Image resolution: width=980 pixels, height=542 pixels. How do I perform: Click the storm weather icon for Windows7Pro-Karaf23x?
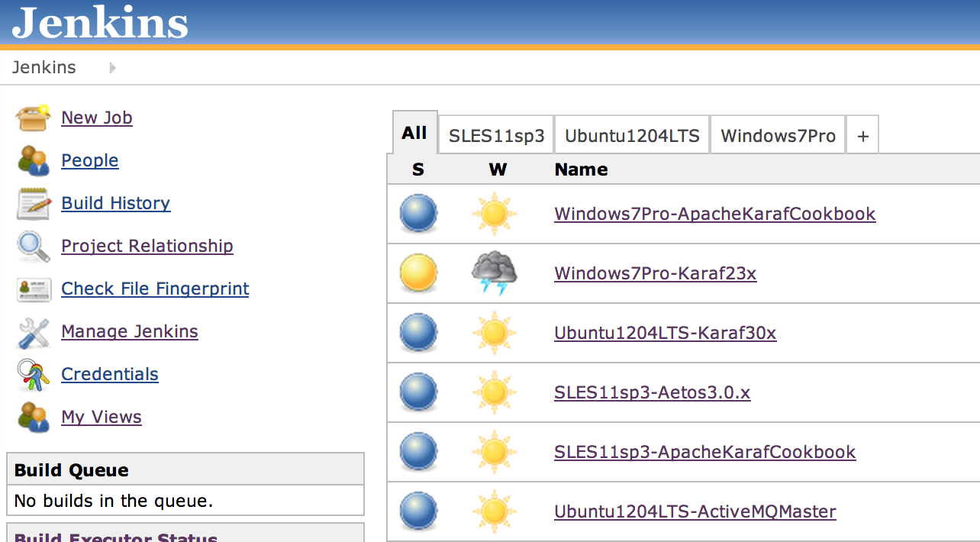pyautogui.click(x=495, y=273)
